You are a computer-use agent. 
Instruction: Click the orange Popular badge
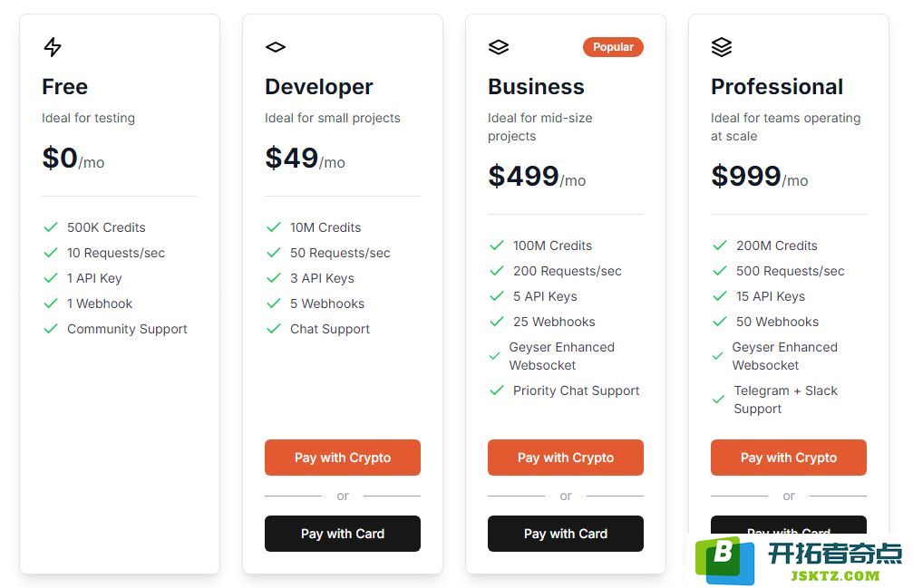click(613, 47)
